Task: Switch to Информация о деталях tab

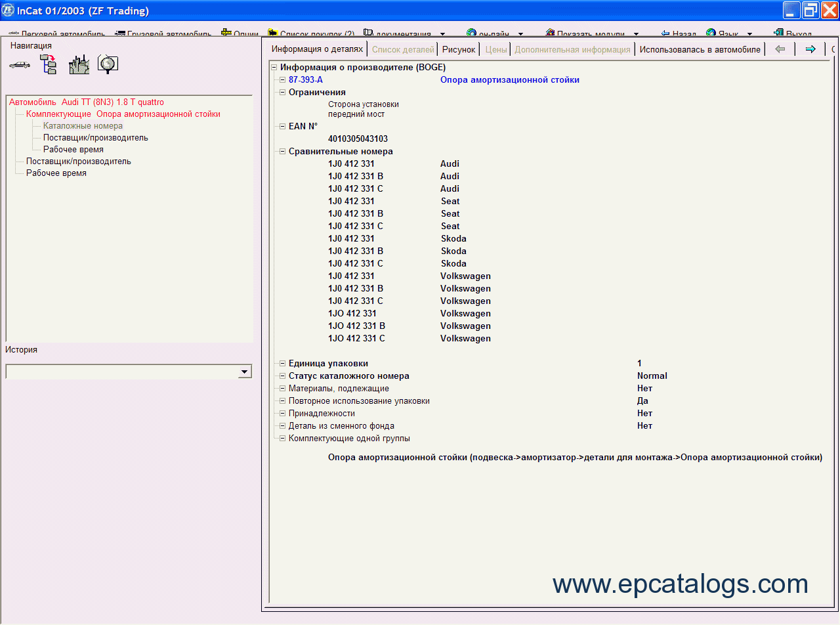Action: (x=318, y=49)
